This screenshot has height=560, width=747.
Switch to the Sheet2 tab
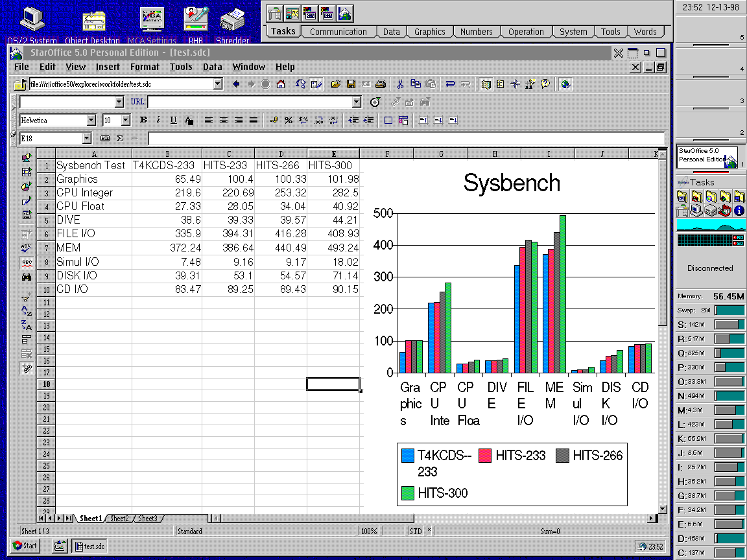pyautogui.click(x=119, y=519)
